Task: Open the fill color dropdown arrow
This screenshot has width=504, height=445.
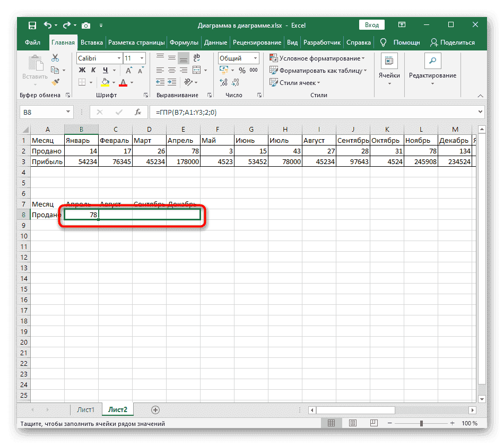Action: coord(114,82)
